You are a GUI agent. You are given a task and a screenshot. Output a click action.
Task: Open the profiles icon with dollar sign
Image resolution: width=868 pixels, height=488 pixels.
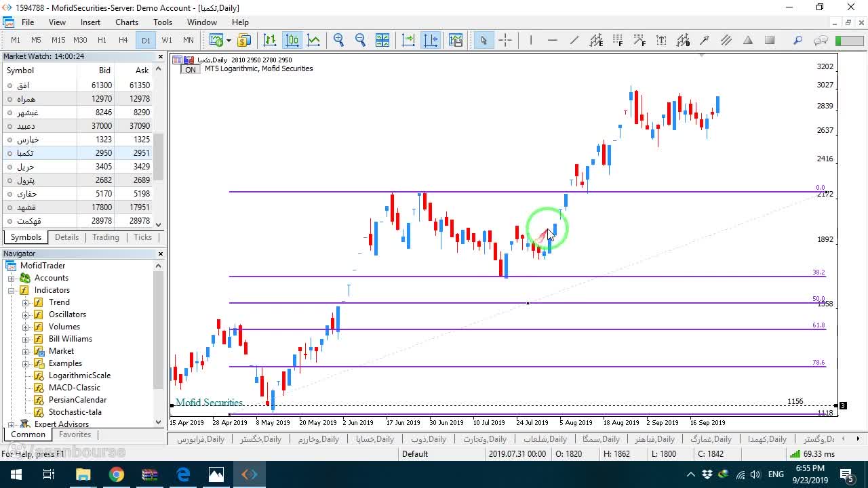click(244, 40)
